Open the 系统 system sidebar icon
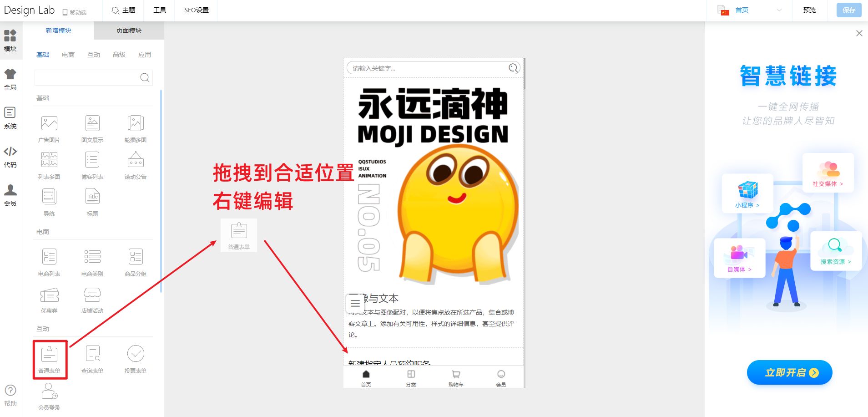The height and width of the screenshot is (417, 868). coord(10,118)
